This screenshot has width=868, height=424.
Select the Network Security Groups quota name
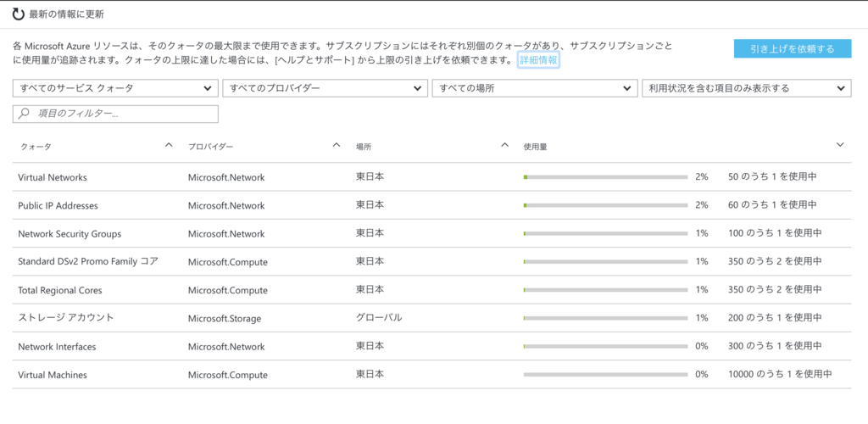click(x=70, y=234)
